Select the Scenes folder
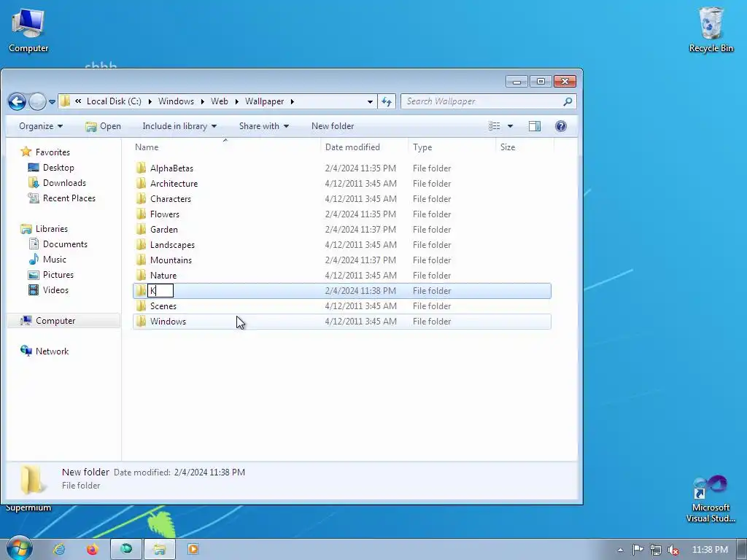The width and height of the screenshot is (747, 560). (x=341, y=306)
